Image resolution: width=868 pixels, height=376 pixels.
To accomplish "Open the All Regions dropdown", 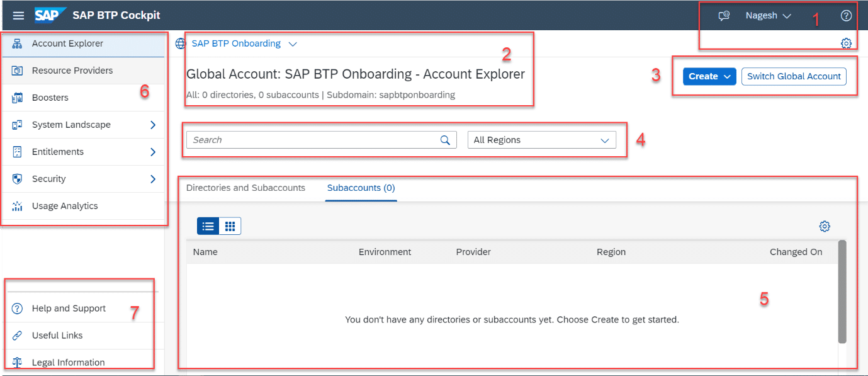I will pos(541,139).
